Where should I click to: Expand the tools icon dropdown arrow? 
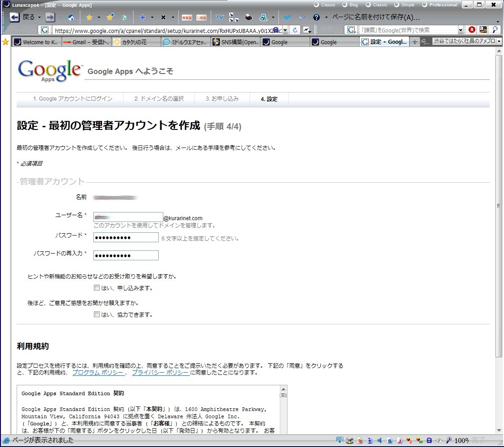pyautogui.click(x=273, y=17)
